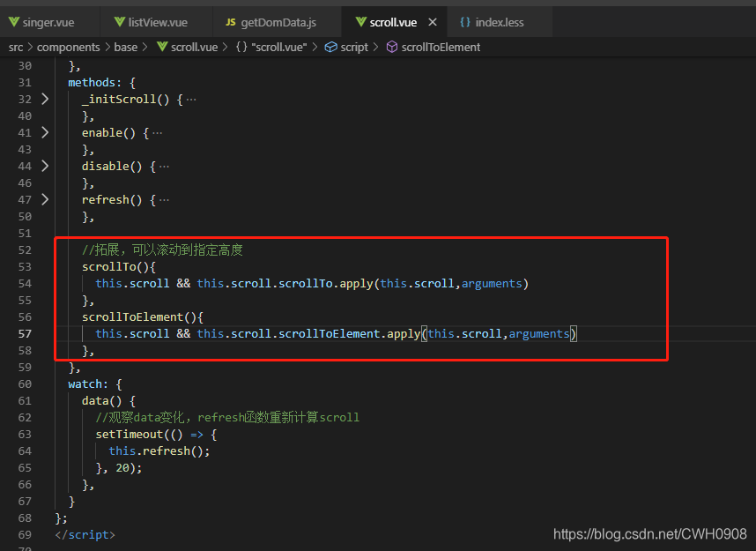Viewport: 756px width, 551px height.
Task: Click this.refresh(); on line 64
Action: point(159,451)
